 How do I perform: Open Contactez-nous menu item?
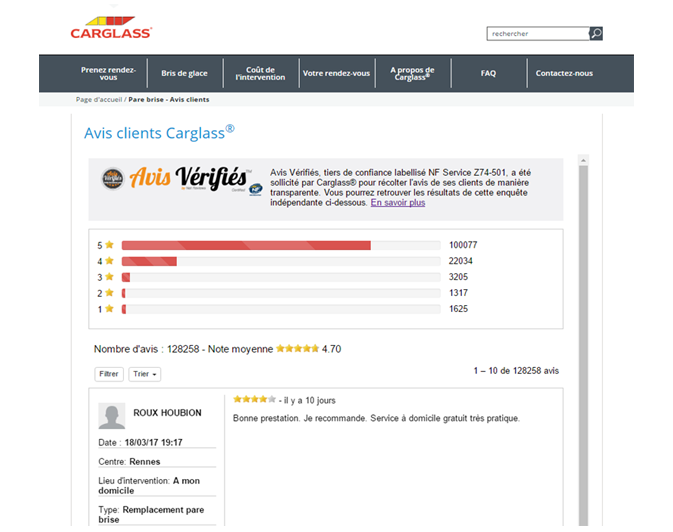click(x=564, y=73)
